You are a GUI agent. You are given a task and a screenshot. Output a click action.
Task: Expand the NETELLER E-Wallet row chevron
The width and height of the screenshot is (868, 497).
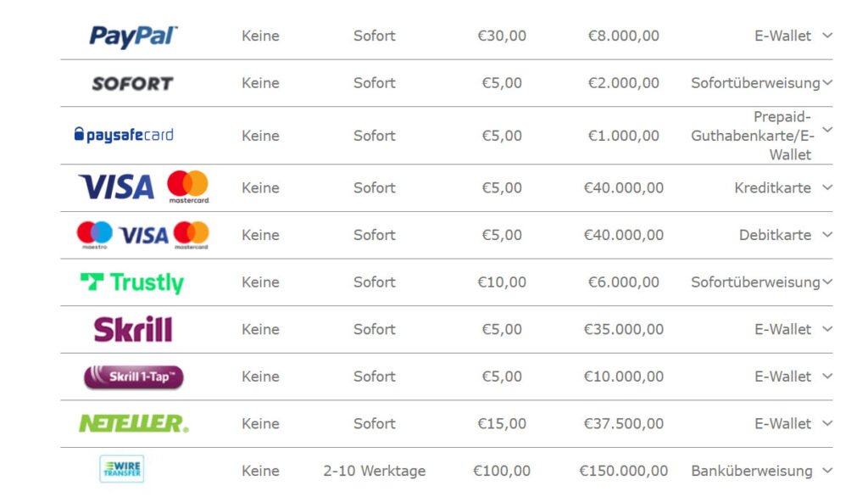[827, 423]
